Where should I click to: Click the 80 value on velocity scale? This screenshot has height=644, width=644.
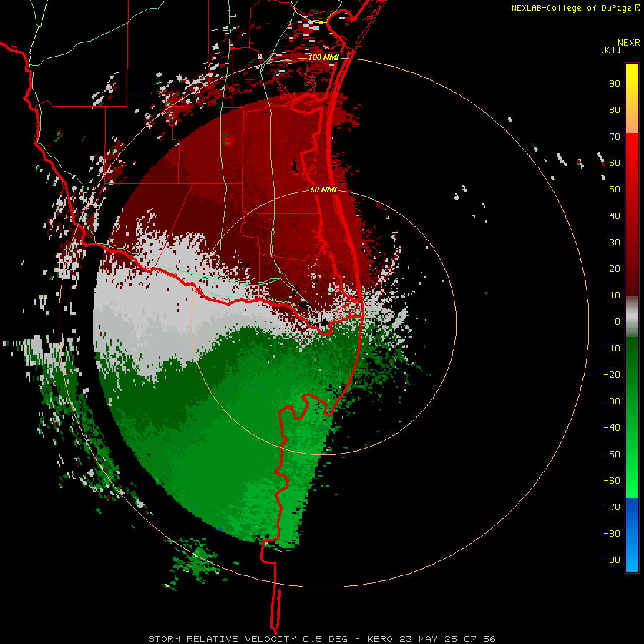pyautogui.click(x=615, y=109)
